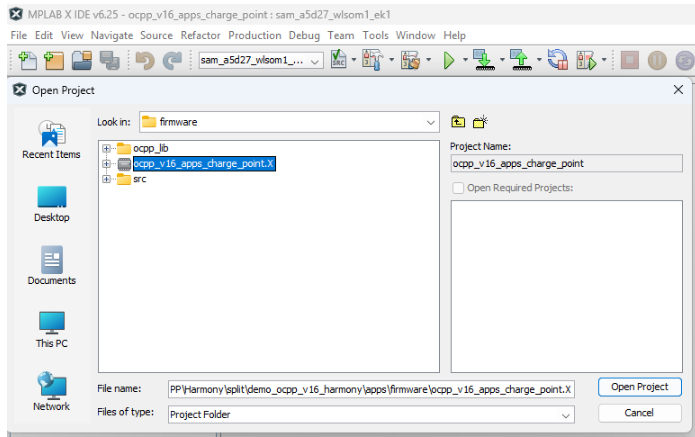Click the Debug Project icon
This screenshot has width=695, height=437.
click(x=586, y=60)
